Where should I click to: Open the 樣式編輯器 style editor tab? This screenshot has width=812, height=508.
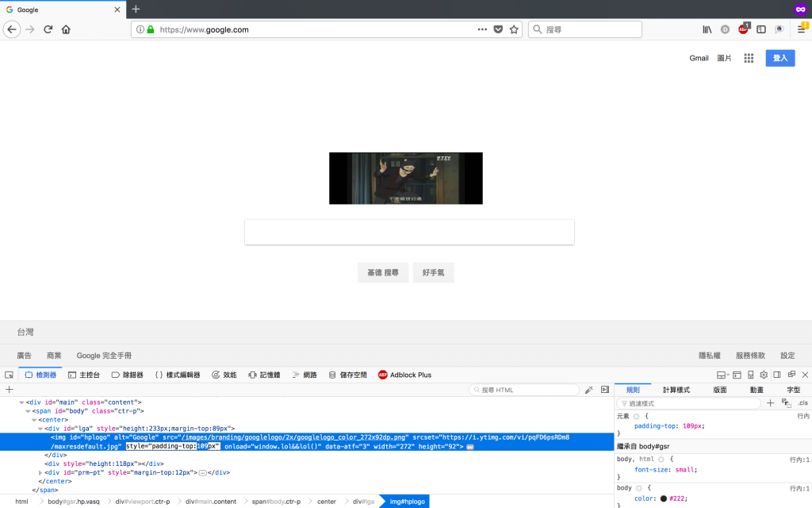(178, 375)
